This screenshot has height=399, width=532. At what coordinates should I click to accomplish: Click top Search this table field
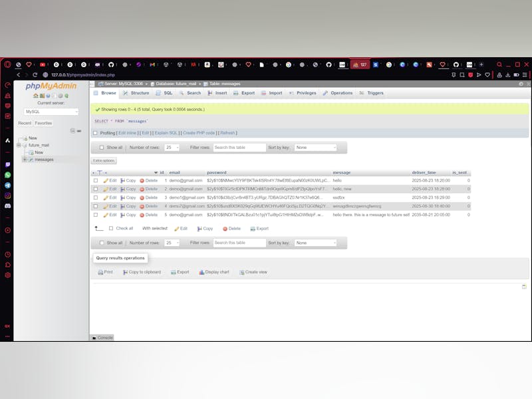pos(239,148)
